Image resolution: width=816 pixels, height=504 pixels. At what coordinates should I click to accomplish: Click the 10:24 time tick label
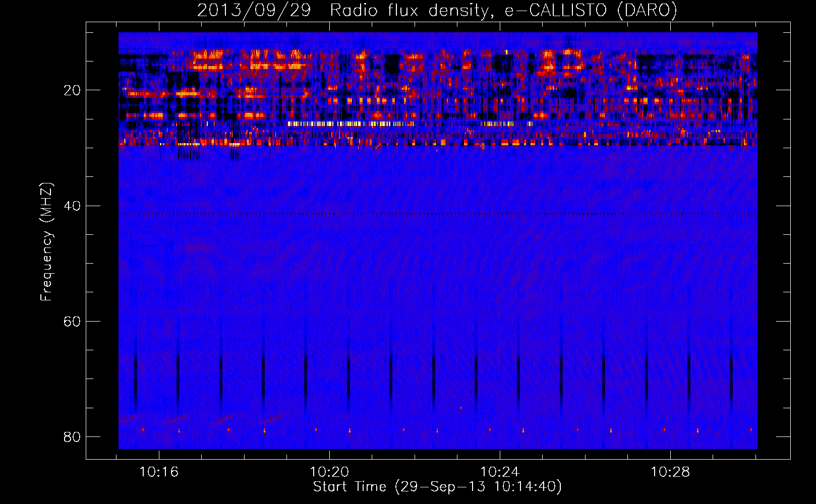pyautogui.click(x=500, y=472)
